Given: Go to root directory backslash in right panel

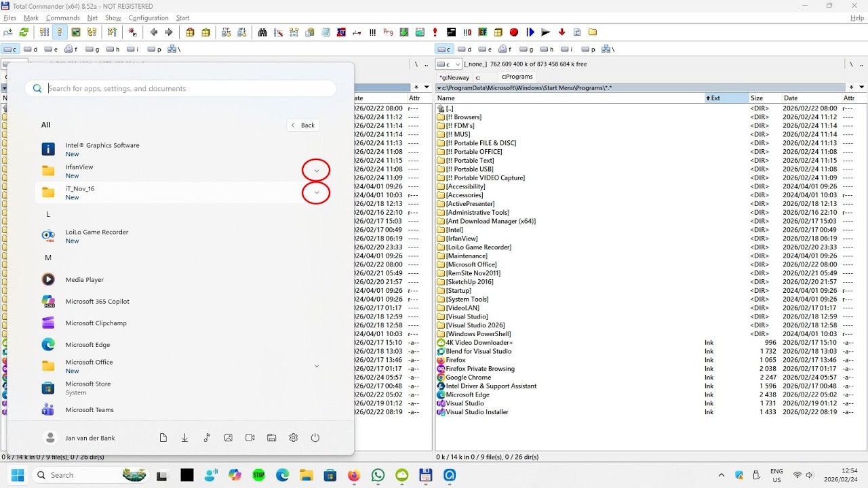Looking at the screenshot, I should point(851,64).
